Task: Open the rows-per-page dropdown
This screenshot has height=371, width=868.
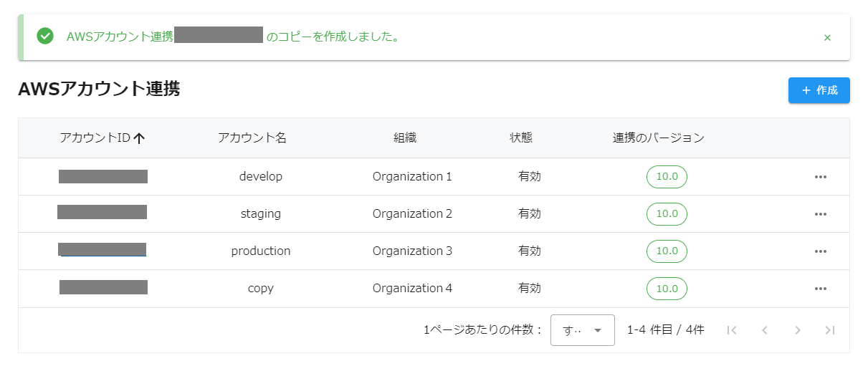Action: coord(583,330)
